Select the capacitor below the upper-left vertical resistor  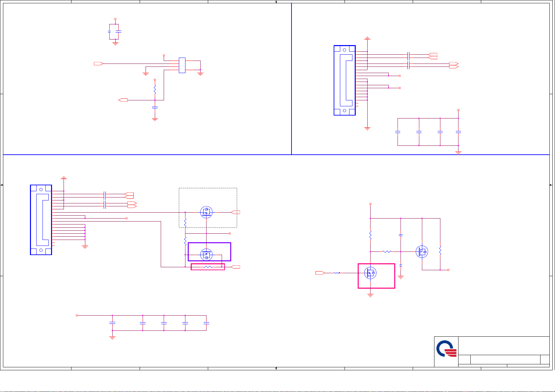pyautogui.click(x=155, y=107)
